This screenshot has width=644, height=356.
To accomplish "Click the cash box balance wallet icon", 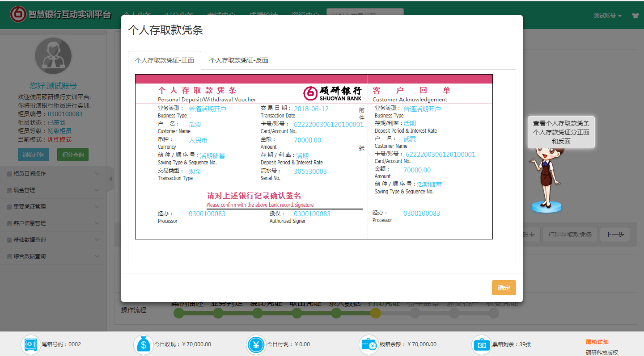I will [x=369, y=344].
